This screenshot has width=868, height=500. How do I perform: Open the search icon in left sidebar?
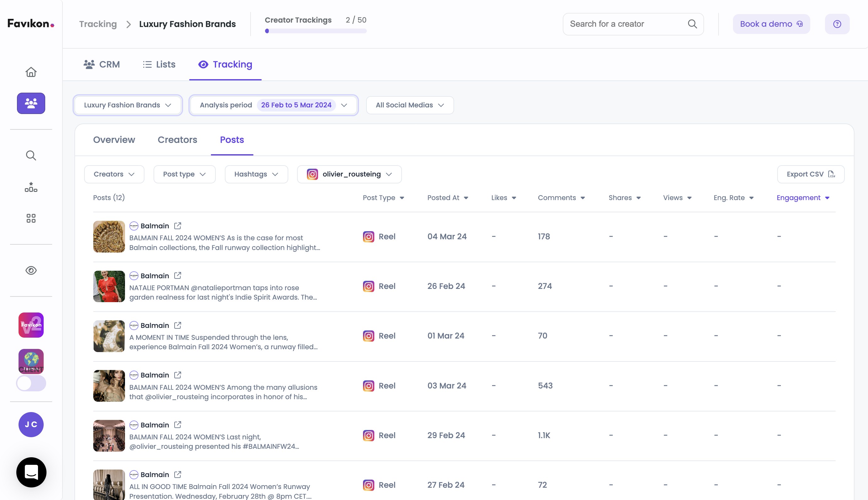(x=31, y=155)
